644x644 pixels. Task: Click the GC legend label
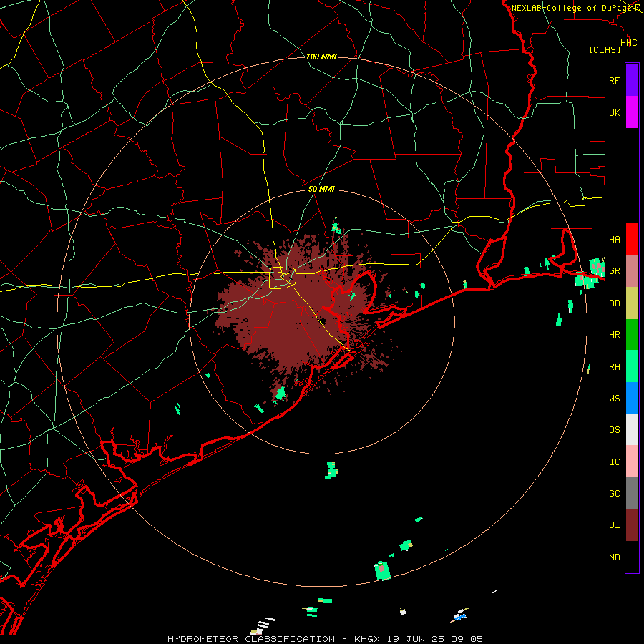(614, 493)
